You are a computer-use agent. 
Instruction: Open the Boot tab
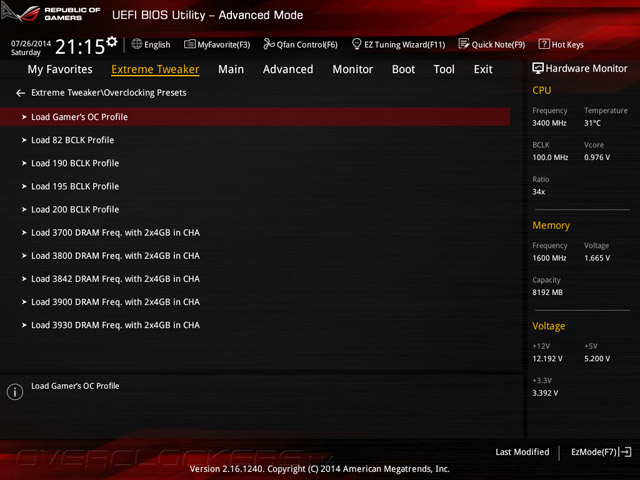point(403,69)
